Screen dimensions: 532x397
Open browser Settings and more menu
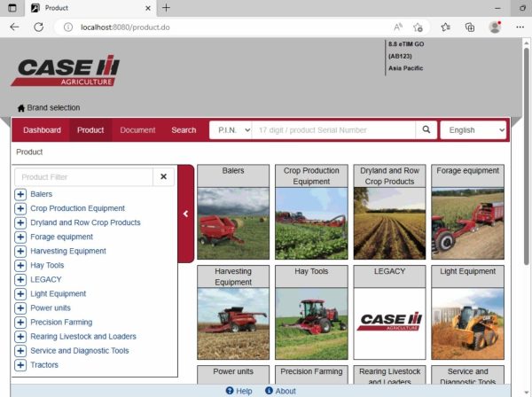click(x=520, y=27)
